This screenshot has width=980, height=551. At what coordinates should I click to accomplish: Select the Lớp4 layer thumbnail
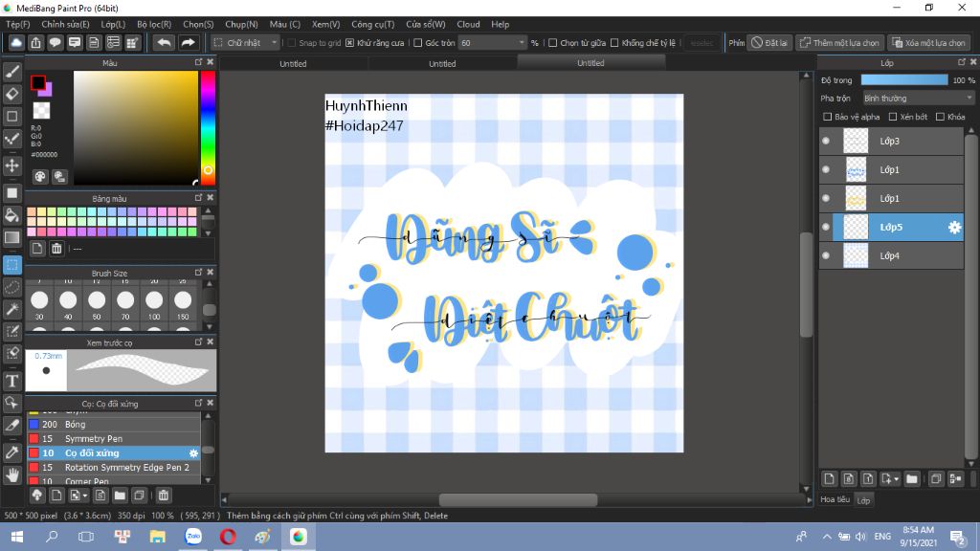pyautogui.click(x=855, y=256)
